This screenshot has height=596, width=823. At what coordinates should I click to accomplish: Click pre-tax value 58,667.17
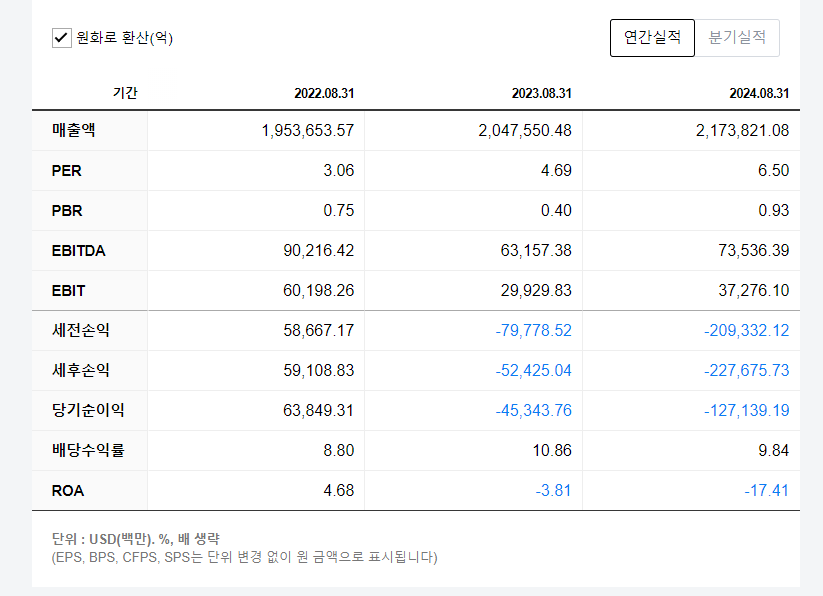pos(319,330)
